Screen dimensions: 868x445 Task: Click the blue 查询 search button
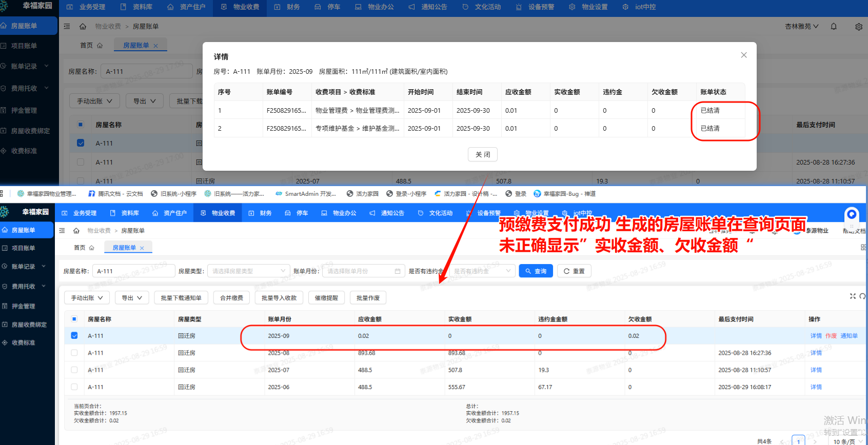tap(536, 271)
